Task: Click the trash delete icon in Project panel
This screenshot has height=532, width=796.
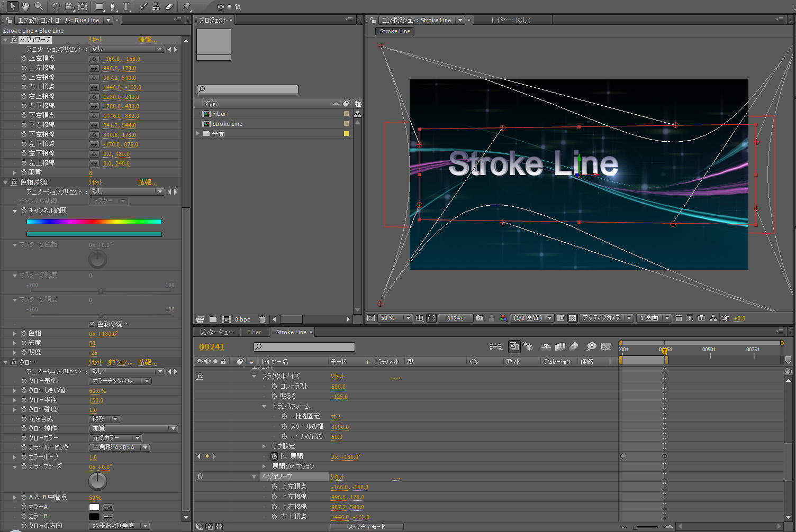Action: coord(262,319)
